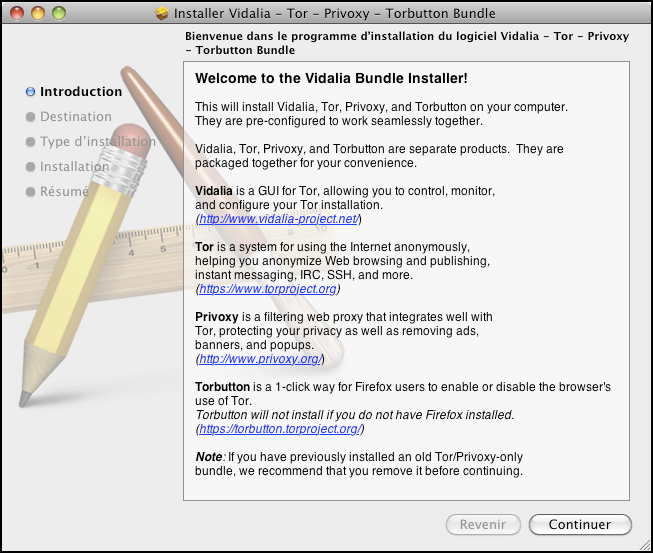
Task: Click the bold 'Vidalia' word in description
Action: point(214,191)
